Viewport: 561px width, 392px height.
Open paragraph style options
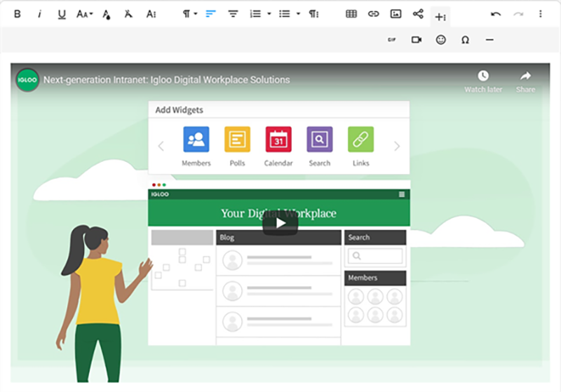pos(313,14)
